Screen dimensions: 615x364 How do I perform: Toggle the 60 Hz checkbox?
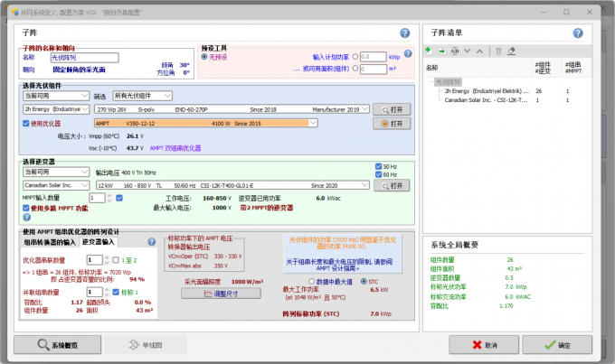[x=378, y=174]
